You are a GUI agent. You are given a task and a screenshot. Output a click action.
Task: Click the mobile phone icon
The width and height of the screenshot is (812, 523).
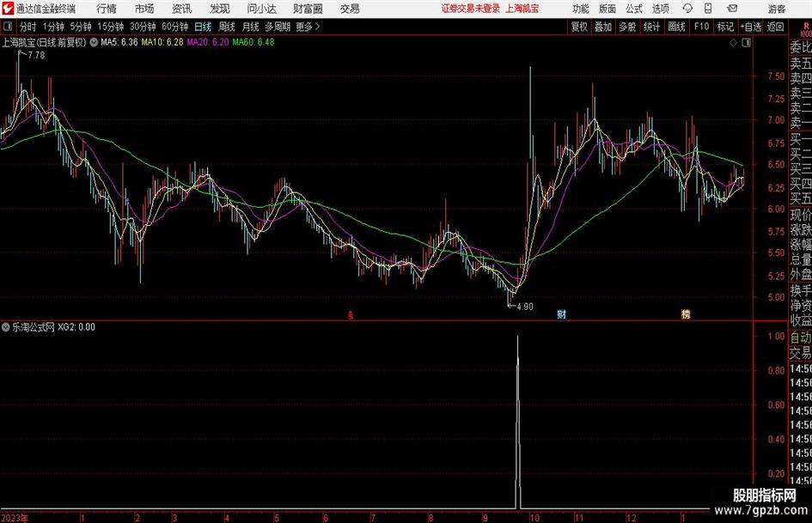pyautogui.click(x=708, y=9)
